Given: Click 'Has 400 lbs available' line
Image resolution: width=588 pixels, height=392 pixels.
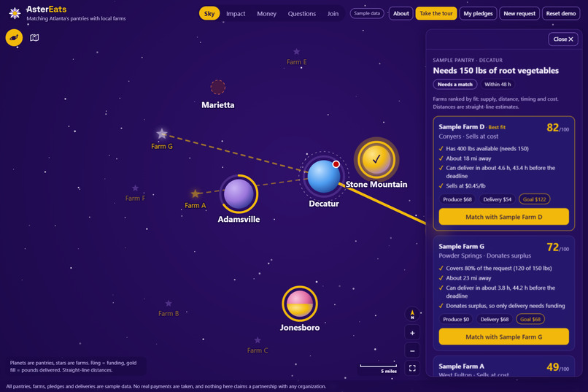Looking at the screenshot, I should point(487,148).
